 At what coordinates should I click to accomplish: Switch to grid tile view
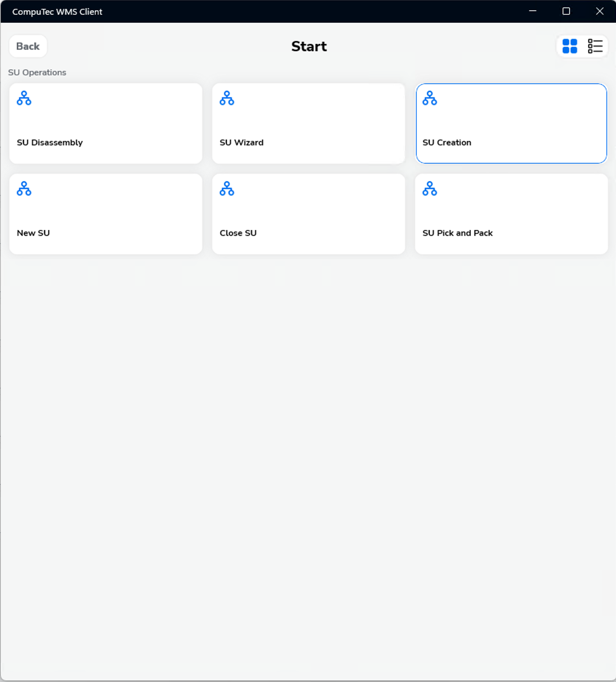click(x=570, y=46)
